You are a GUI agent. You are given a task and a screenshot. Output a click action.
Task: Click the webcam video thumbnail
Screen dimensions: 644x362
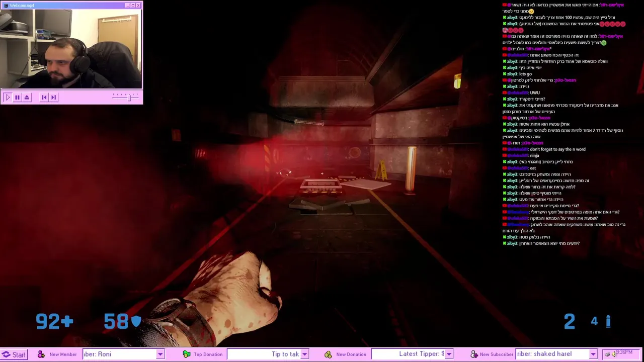pos(71,49)
